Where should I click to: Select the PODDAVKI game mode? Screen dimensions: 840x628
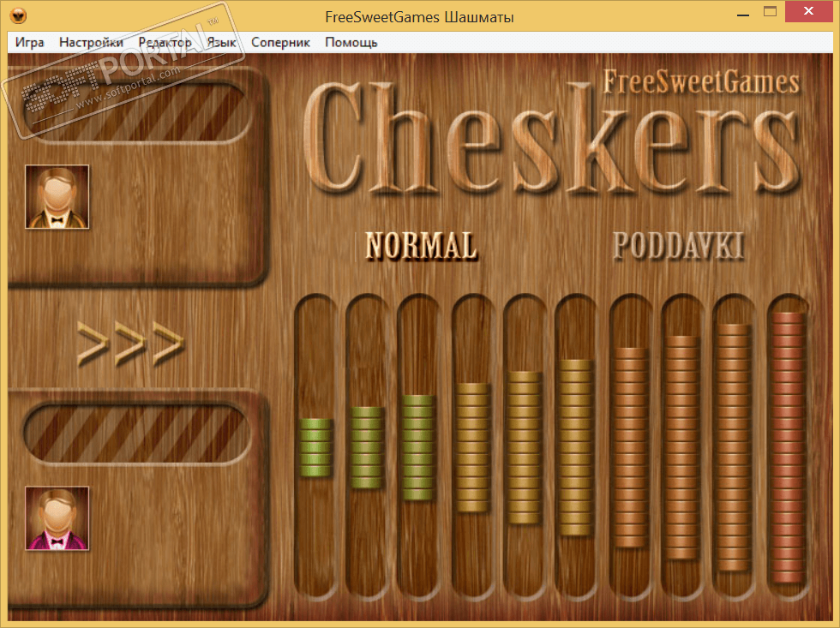679,246
